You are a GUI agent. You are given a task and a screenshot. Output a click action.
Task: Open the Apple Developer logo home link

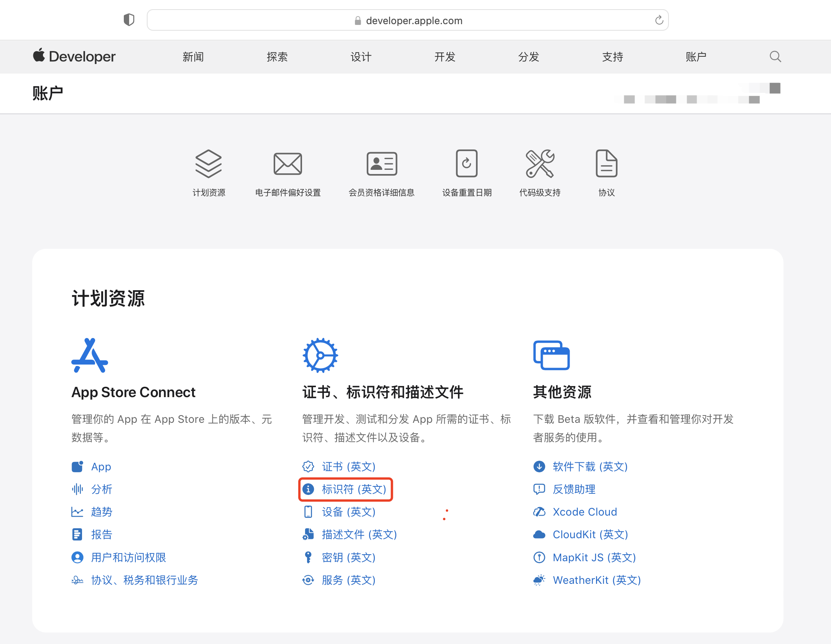(74, 56)
